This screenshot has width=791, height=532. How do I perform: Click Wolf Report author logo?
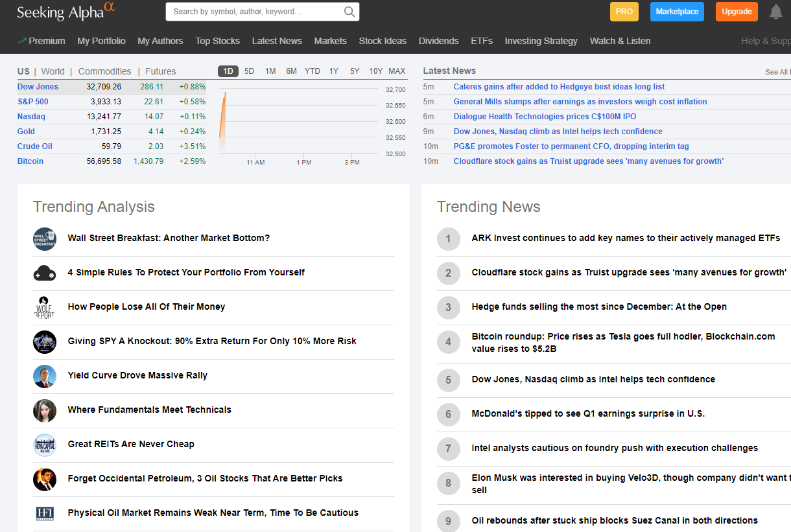[45, 307]
